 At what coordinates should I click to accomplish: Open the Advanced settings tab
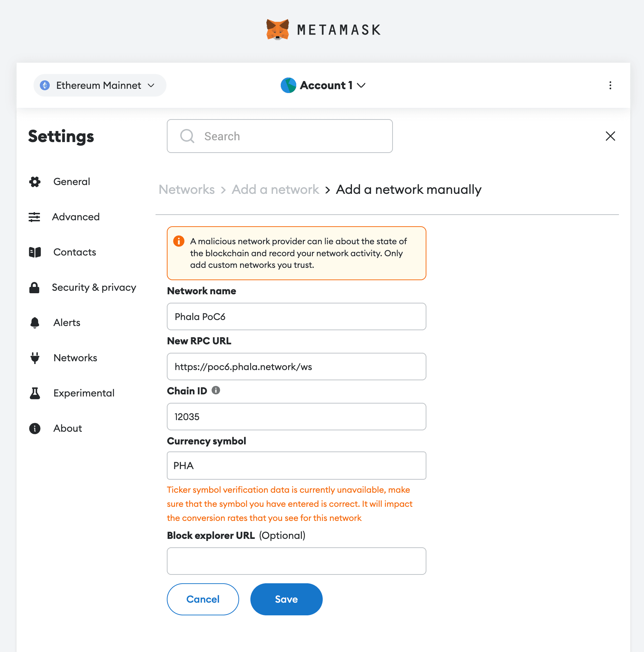(x=75, y=217)
